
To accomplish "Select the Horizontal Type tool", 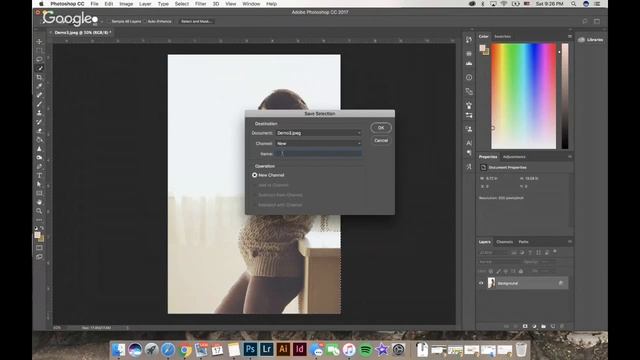I will 39,176.
